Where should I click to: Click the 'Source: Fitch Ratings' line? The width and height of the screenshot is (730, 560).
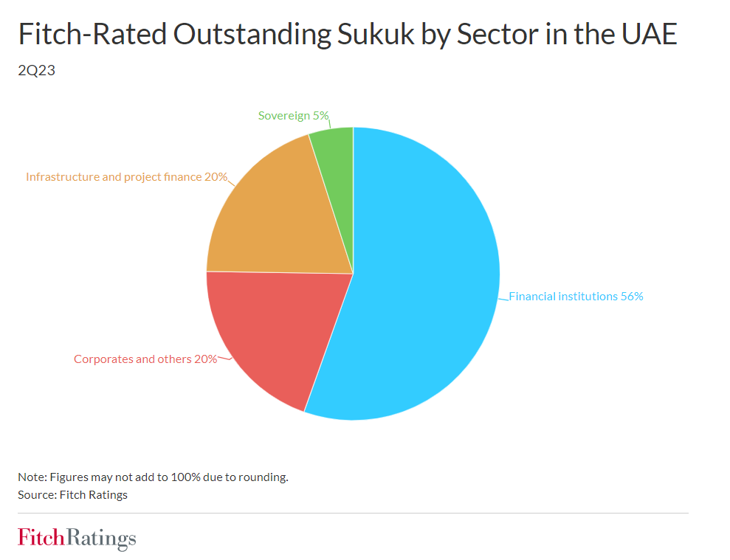click(x=72, y=494)
